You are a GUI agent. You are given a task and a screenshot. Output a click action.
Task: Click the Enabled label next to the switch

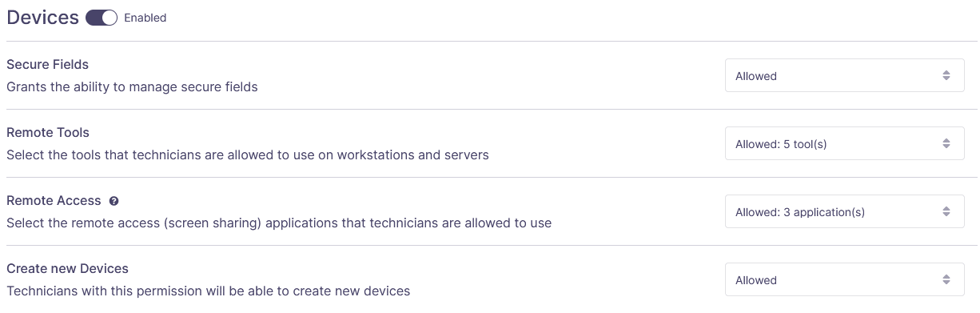pyautogui.click(x=145, y=18)
